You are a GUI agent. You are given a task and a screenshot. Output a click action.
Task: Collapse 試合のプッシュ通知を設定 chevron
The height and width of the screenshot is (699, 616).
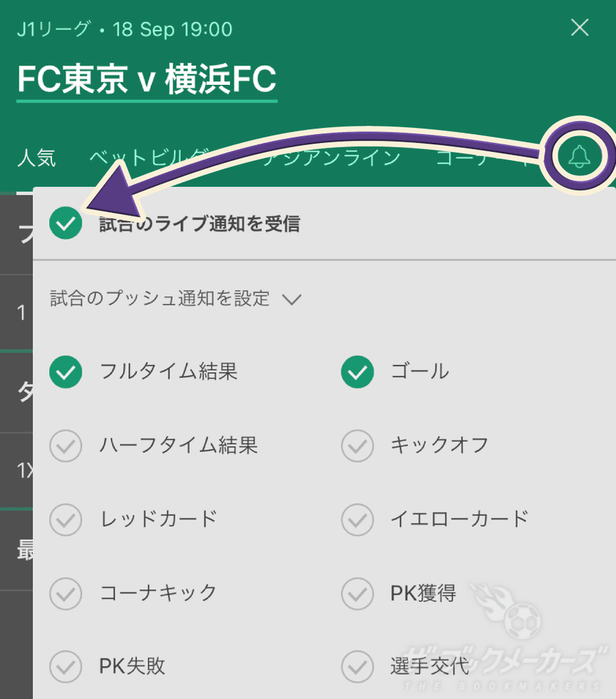[292, 299]
